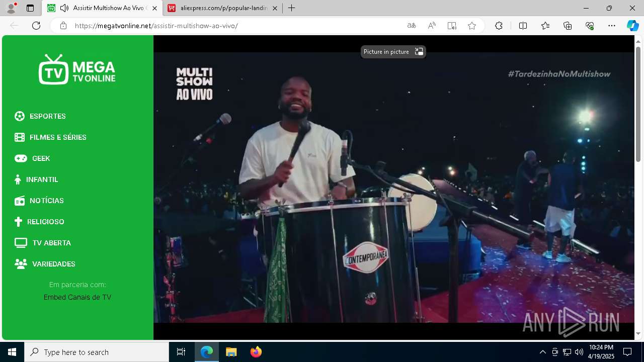Open the VARIEDADES category
Viewport: 644px width, 362px height.
click(x=54, y=264)
